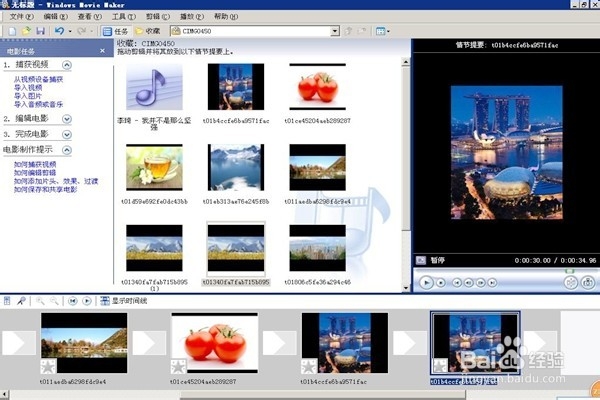Click the narrate timeline microphone icon
This screenshot has height=400, width=600.
pos(21,301)
